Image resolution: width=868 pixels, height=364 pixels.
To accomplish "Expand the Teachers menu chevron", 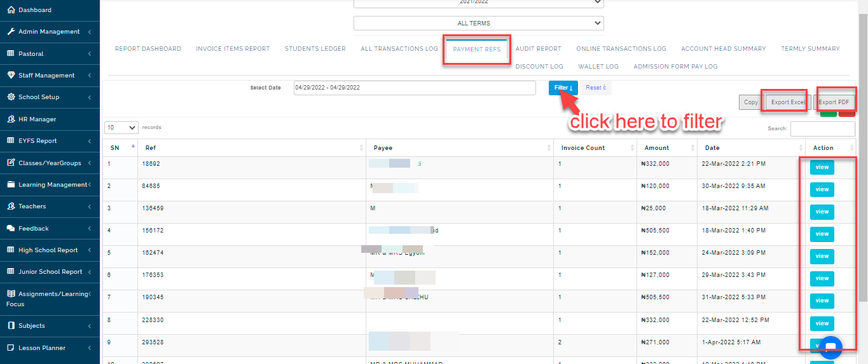I will pyautogui.click(x=90, y=206).
